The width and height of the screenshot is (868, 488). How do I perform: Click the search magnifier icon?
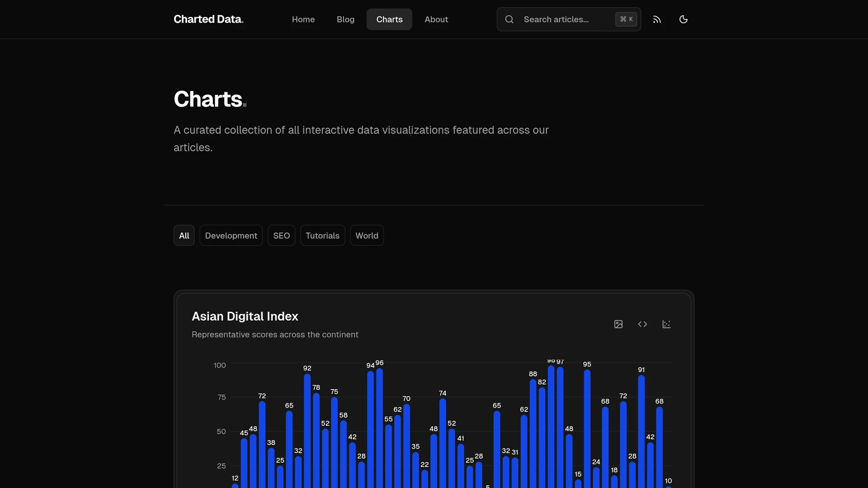(x=509, y=19)
